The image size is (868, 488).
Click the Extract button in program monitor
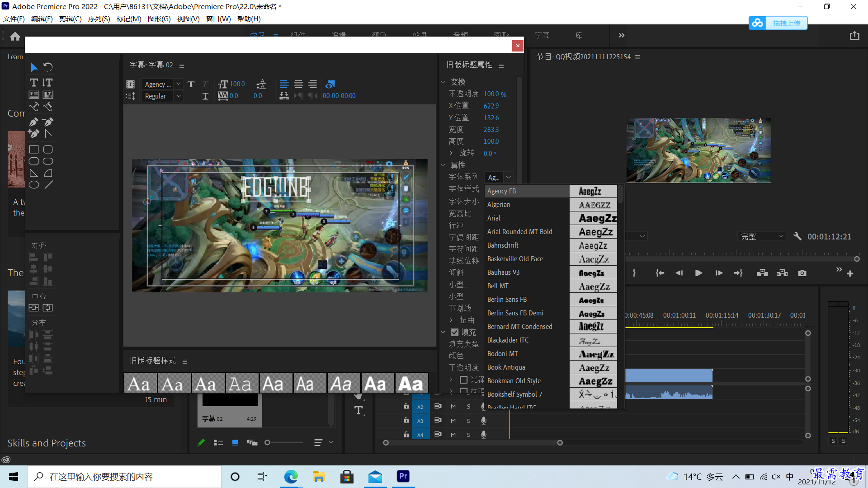(x=782, y=273)
